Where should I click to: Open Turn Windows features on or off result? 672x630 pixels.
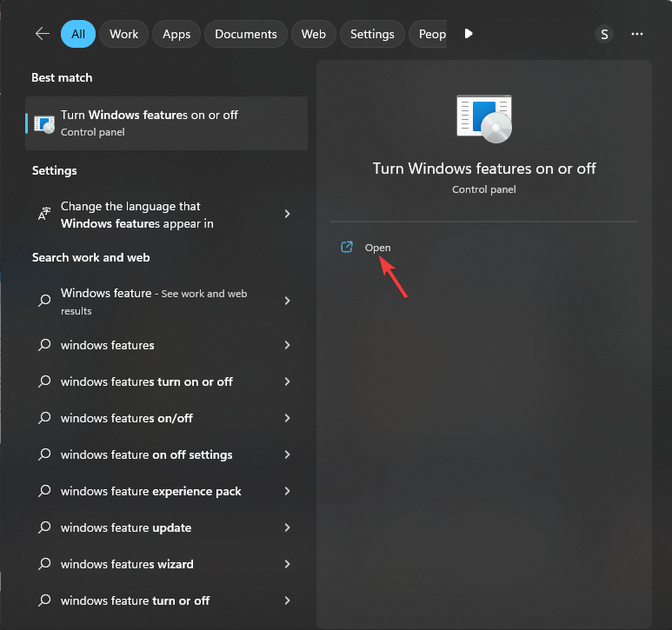(x=166, y=123)
